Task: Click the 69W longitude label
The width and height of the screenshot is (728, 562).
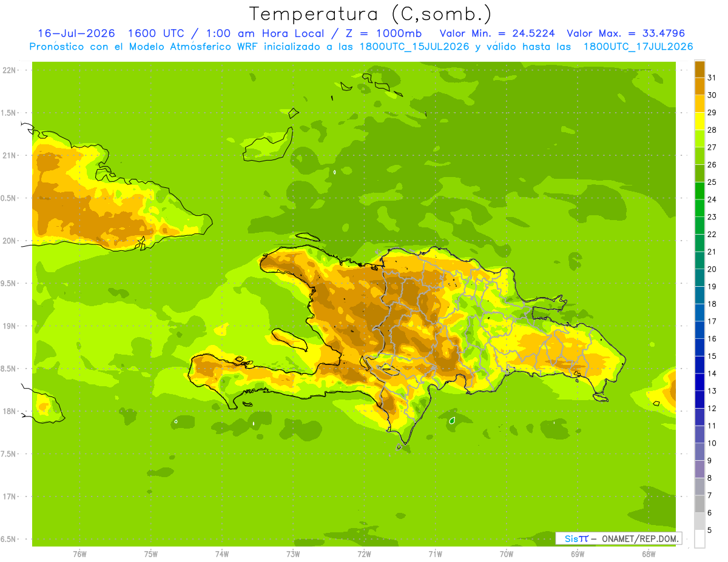Action: point(578,554)
